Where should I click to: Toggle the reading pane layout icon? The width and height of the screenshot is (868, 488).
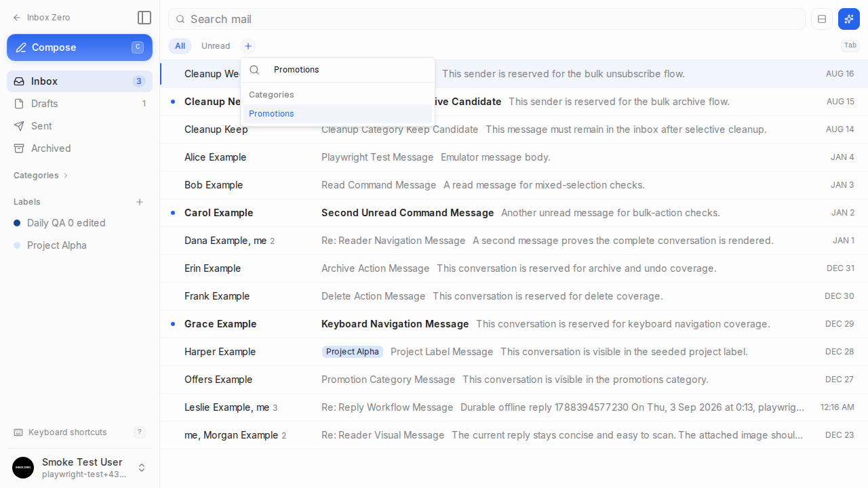tap(822, 19)
